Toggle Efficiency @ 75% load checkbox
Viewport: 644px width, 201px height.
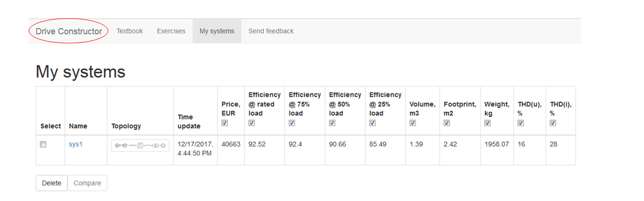pos(292,122)
